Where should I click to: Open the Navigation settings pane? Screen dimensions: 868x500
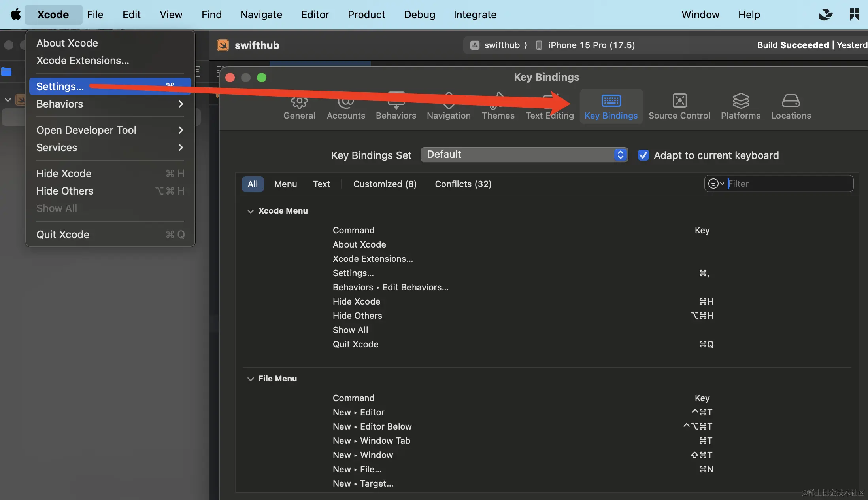coord(449,107)
